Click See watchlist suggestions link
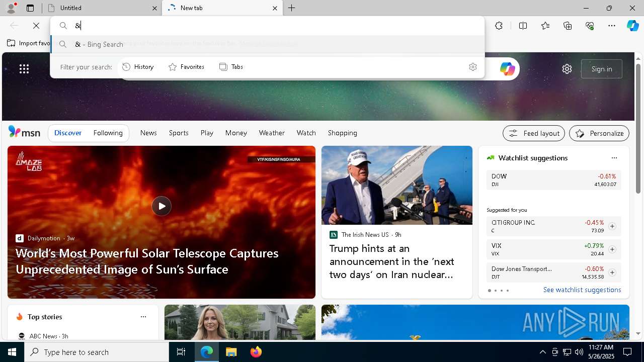Image resolution: width=644 pixels, height=362 pixels. [582, 290]
